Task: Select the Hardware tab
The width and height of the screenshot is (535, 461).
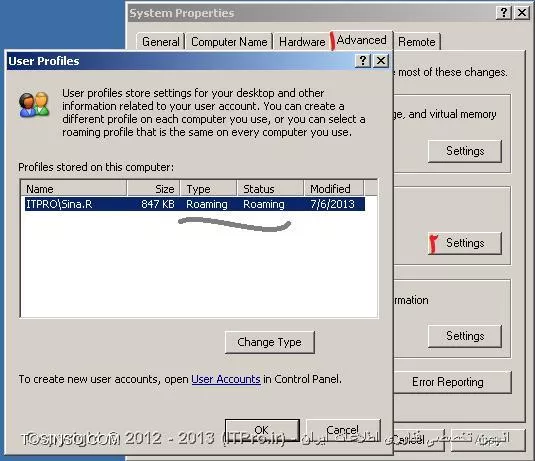Action: [302, 42]
